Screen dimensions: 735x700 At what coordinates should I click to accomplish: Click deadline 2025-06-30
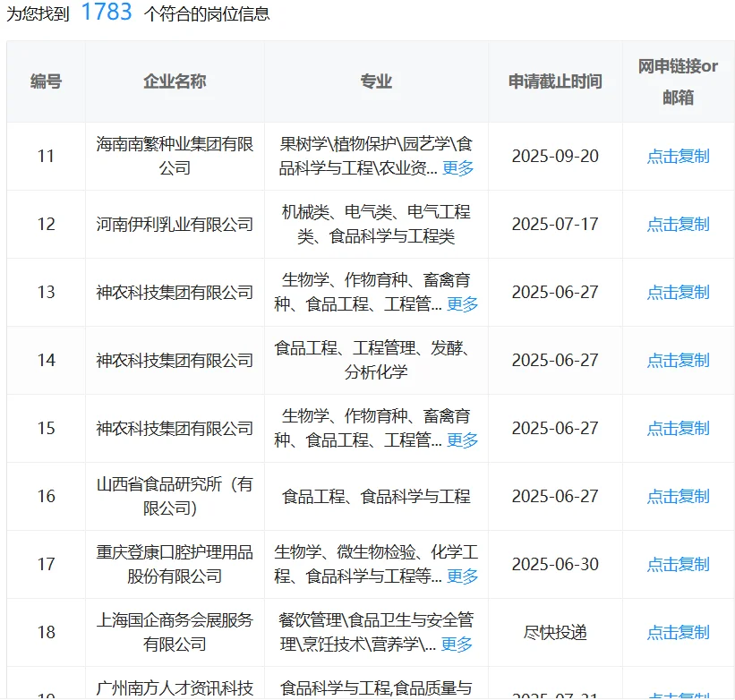[x=555, y=564]
